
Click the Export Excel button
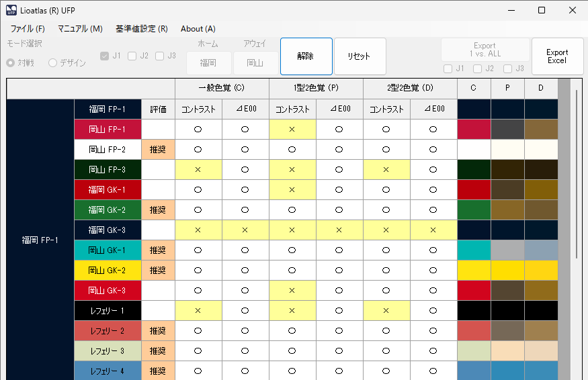click(556, 56)
